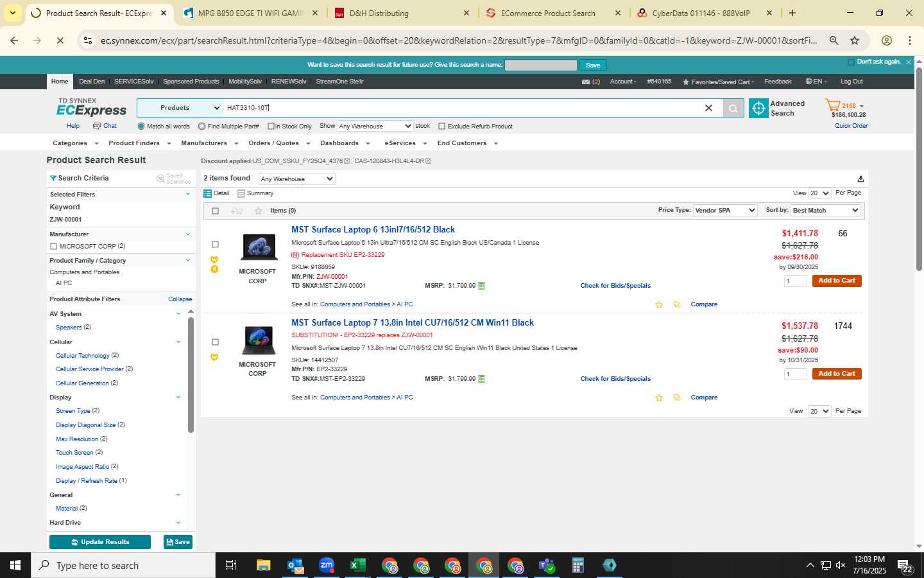
Task: Add Surface Laptop 7 to cart
Action: tap(837, 374)
